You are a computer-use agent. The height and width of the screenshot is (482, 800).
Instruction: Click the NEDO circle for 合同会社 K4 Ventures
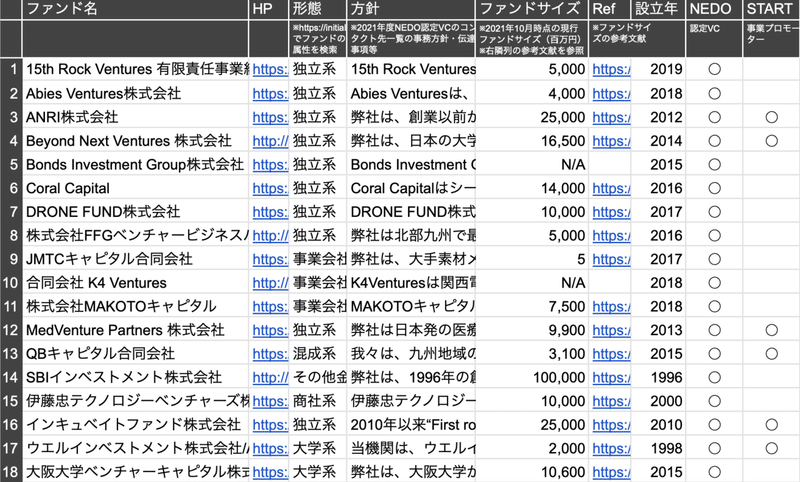click(x=714, y=283)
